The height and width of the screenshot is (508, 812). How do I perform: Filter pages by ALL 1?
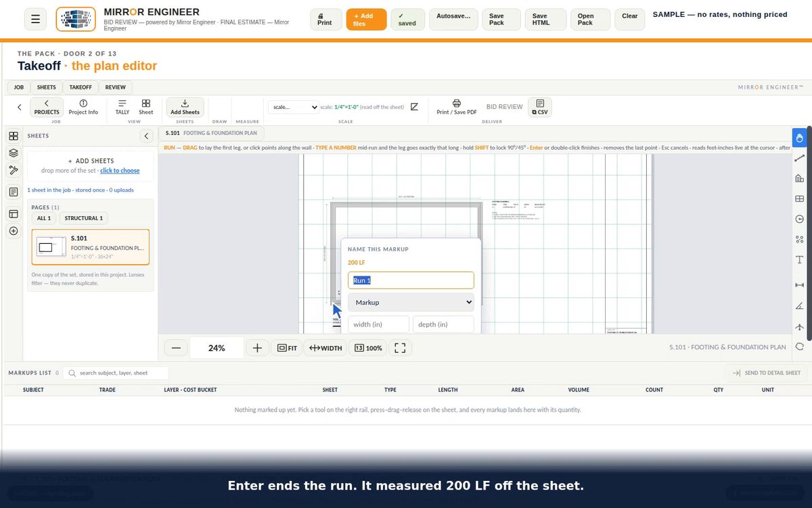point(44,218)
